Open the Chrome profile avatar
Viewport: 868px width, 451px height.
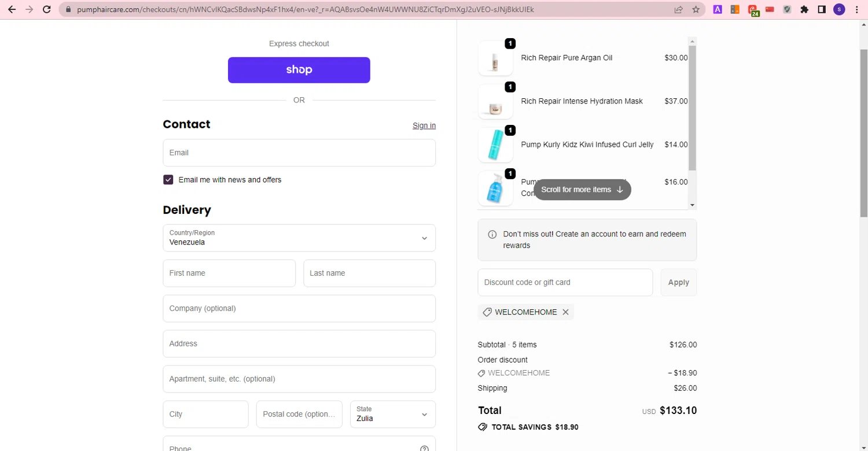(x=839, y=9)
